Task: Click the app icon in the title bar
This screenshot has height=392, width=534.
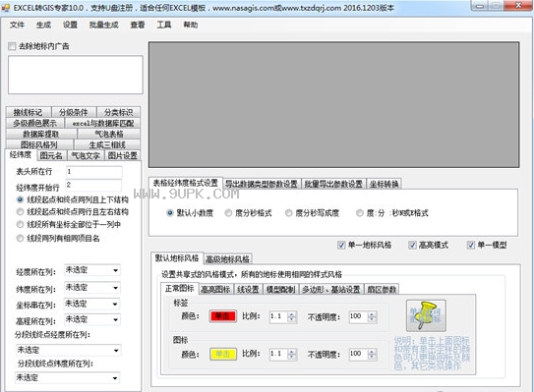Action: pyautogui.click(x=6, y=8)
